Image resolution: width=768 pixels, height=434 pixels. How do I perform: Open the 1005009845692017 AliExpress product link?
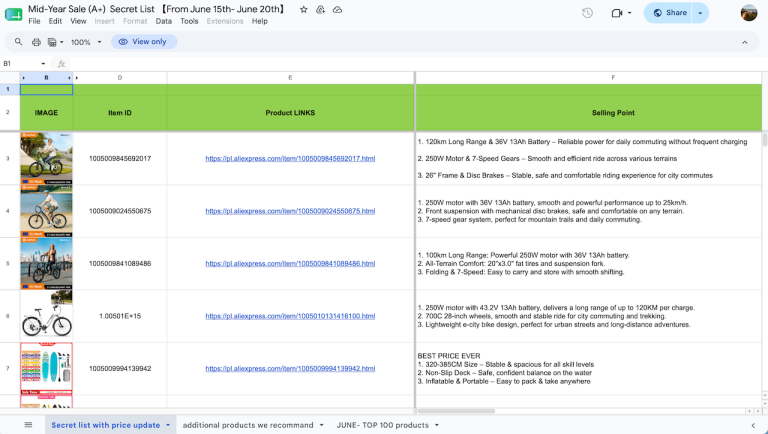pos(290,158)
